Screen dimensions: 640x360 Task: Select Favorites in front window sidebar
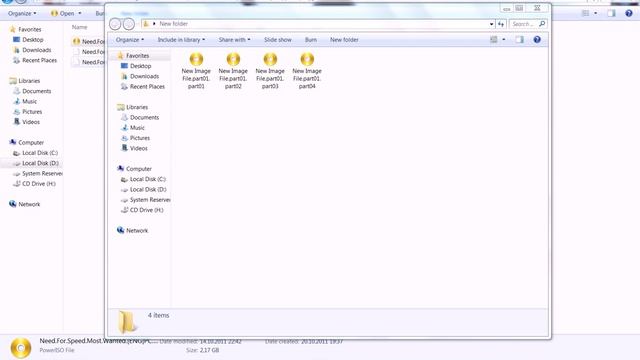[133, 56]
